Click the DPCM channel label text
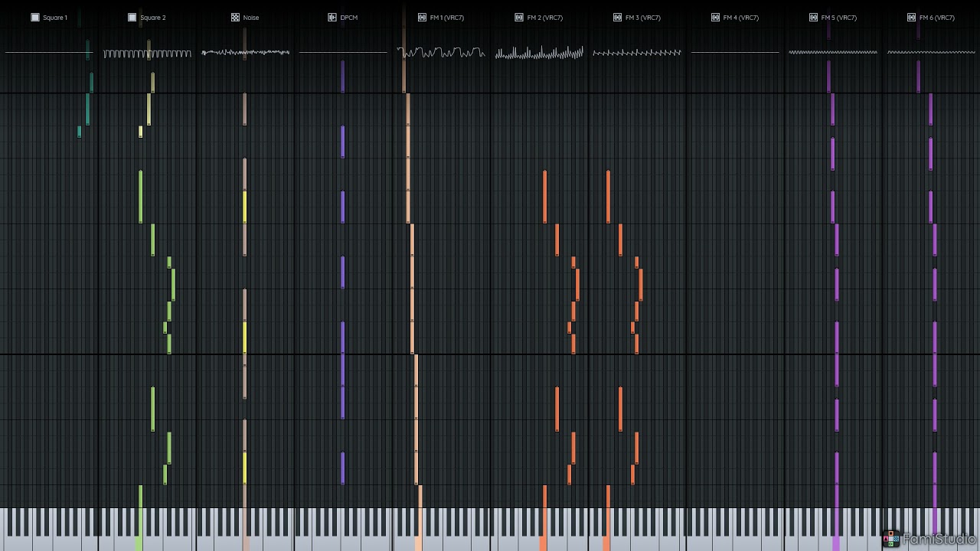 [349, 18]
